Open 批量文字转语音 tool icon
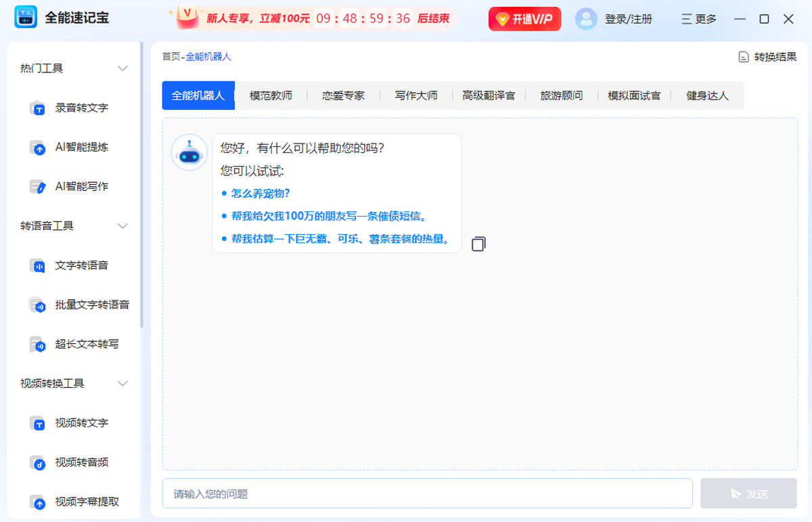 37,305
